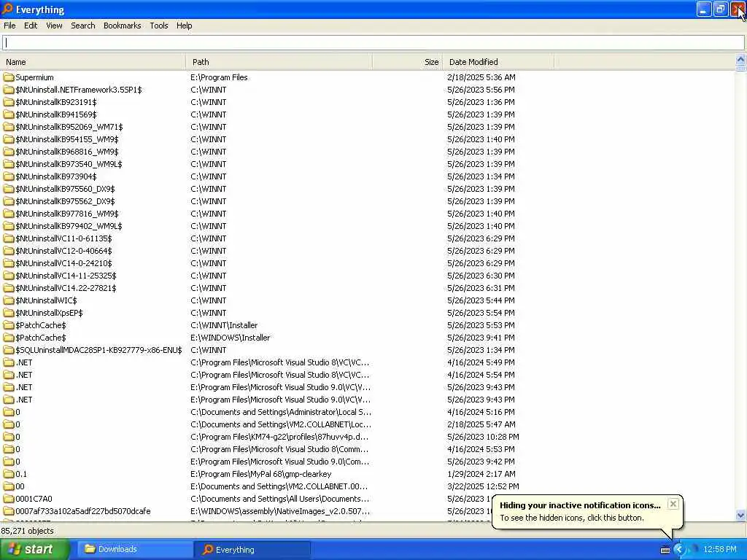Click the E:\Program Files path of Supermium
The image size is (747, 560).
[x=219, y=77]
